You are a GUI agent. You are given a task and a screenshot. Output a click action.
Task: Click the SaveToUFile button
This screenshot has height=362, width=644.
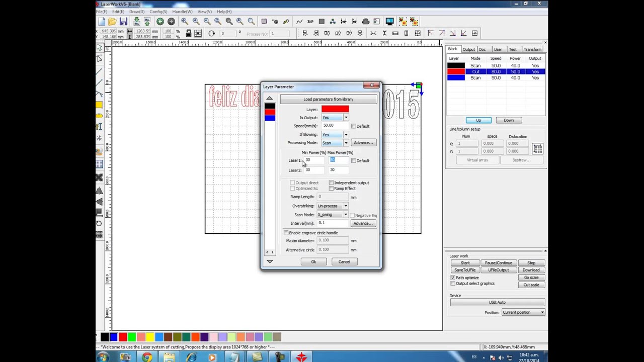pyautogui.click(x=465, y=270)
